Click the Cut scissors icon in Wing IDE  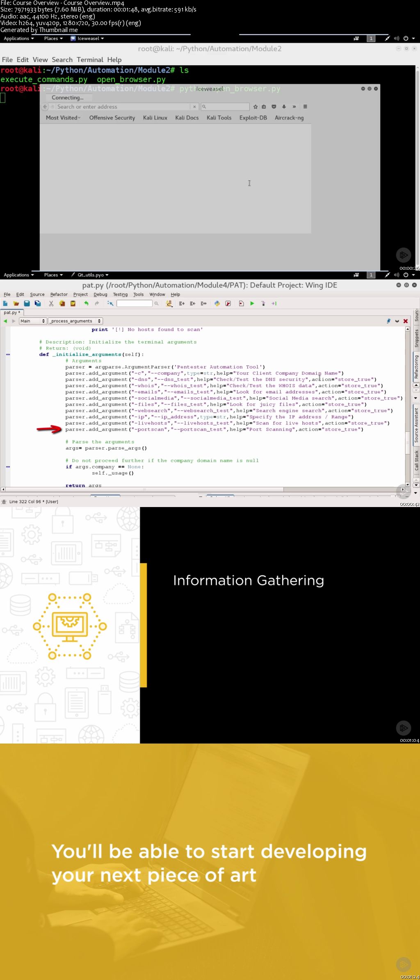click(51, 303)
